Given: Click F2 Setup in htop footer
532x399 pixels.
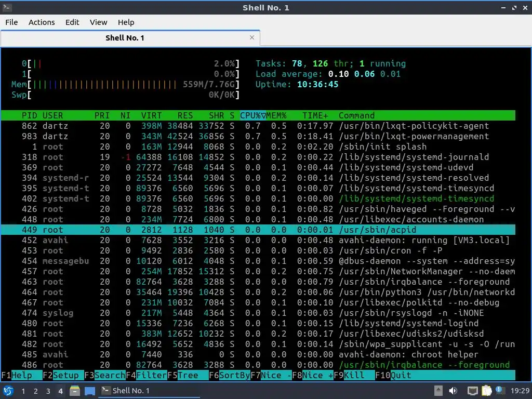Looking at the screenshot, I should click(63, 375).
